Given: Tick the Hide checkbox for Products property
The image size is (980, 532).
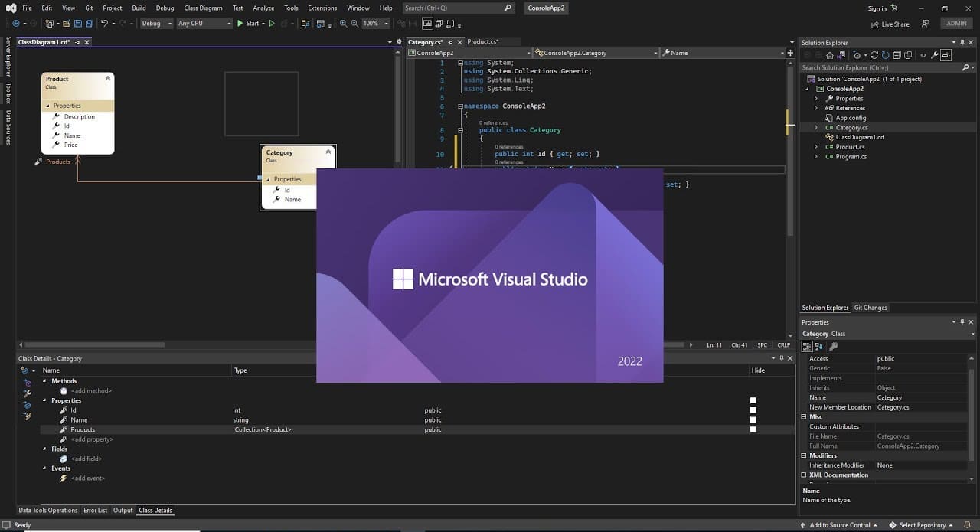Looking at the screenshot, I should coord(753,429).
